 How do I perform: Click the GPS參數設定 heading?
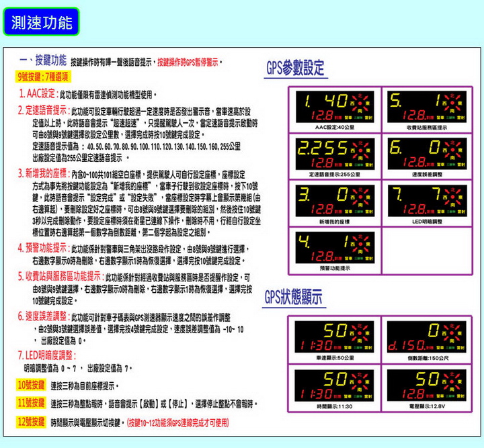pyautogui.click(x=295, y=67)
